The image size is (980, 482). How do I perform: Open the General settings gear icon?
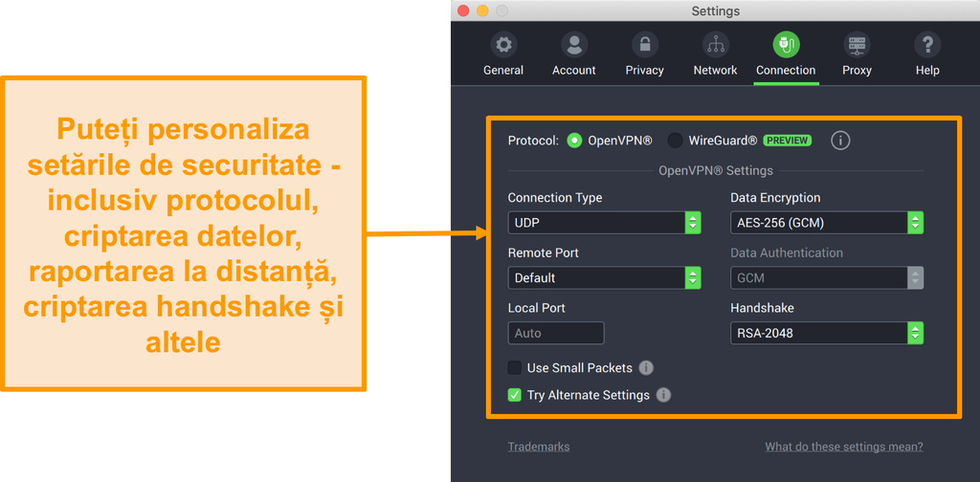(503, 45)
